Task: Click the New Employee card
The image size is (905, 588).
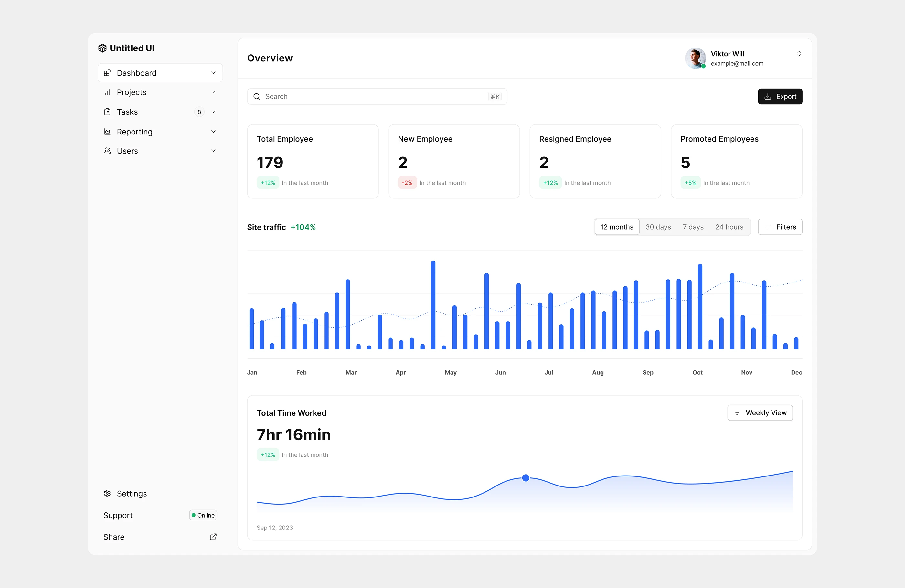Action: tap(454, 161)
